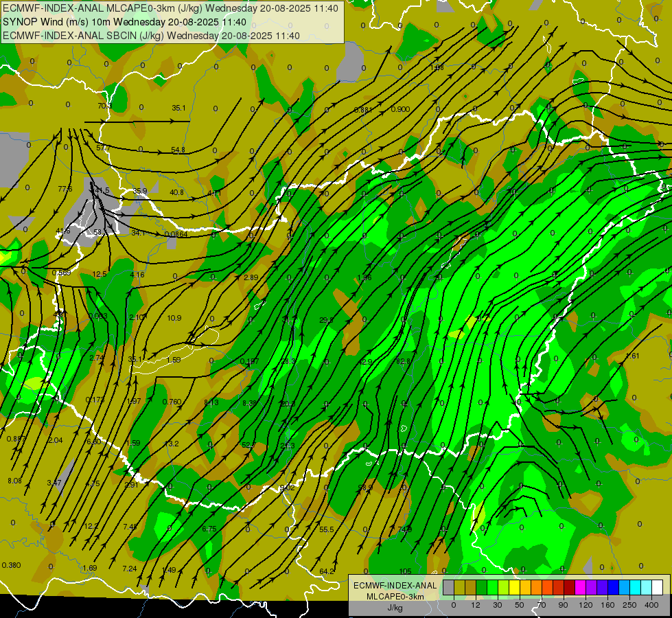Click the map value 105
The height and width of the screenshot is (618, 672).
point(406,571)
